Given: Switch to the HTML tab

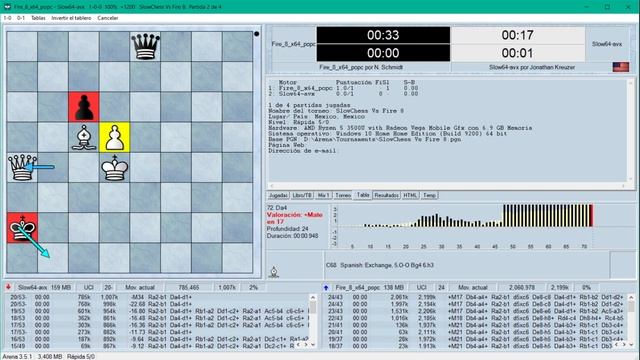Looking at the screenshot, I should click(x=410, y=196).
